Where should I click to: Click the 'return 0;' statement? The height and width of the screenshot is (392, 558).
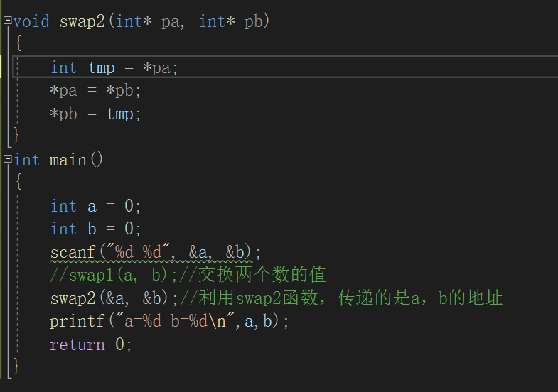pos(91,344)
